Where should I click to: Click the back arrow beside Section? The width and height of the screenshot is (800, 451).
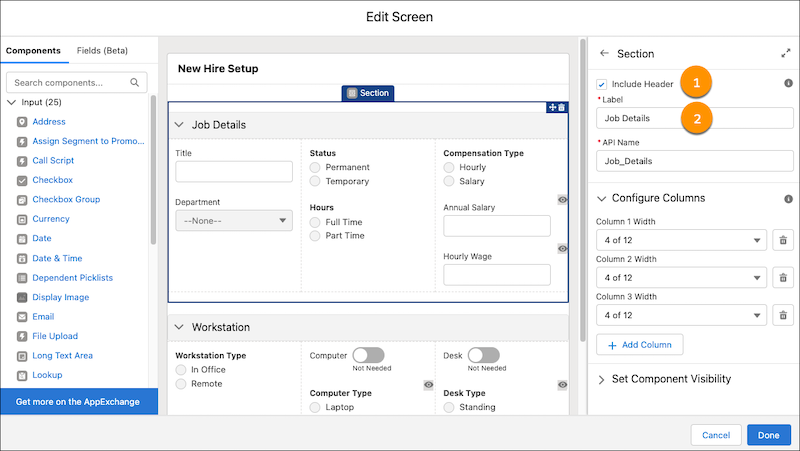coord(603,54)
